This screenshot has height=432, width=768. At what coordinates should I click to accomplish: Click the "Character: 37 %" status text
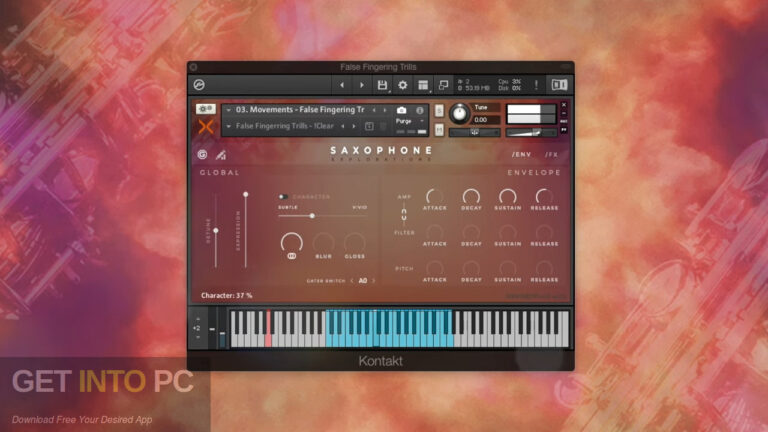(227, 295)
